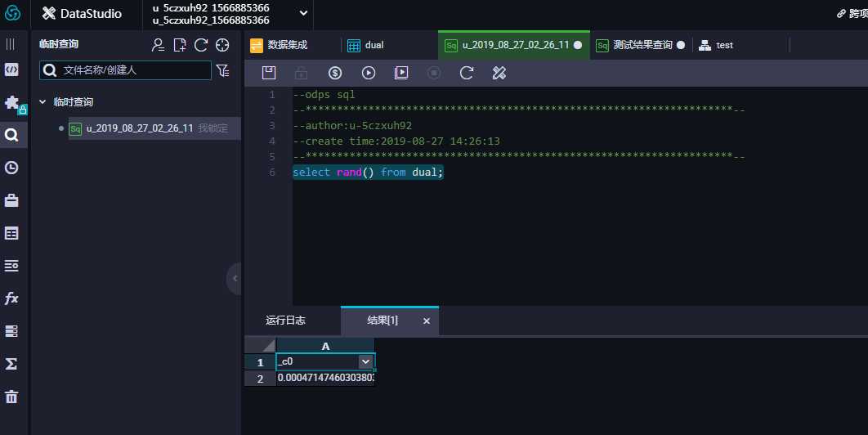868x435 pixels.
Task: Create a new file with plus icon
Action: pyautogui.click(x=179, y=45)
